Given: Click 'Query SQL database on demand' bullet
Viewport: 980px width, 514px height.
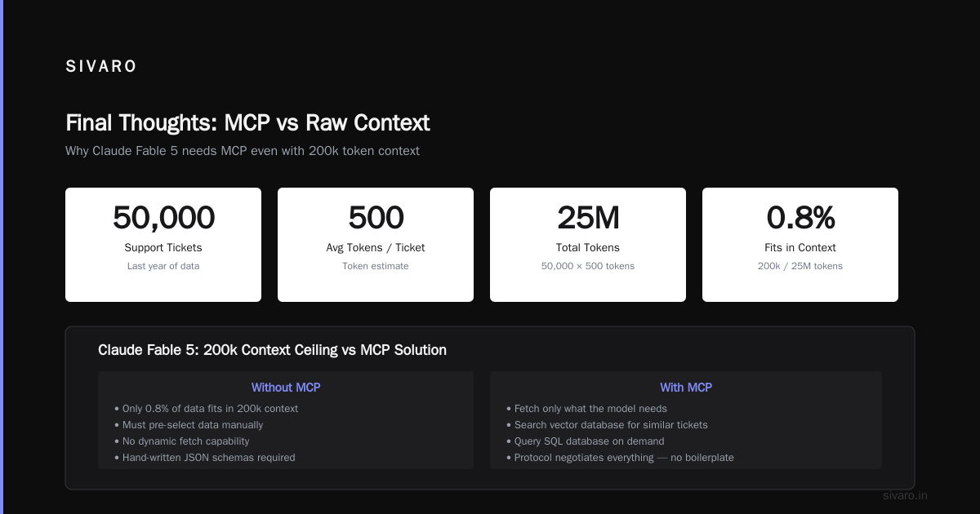Looking at the screenshot, I should tap(586, 441).
